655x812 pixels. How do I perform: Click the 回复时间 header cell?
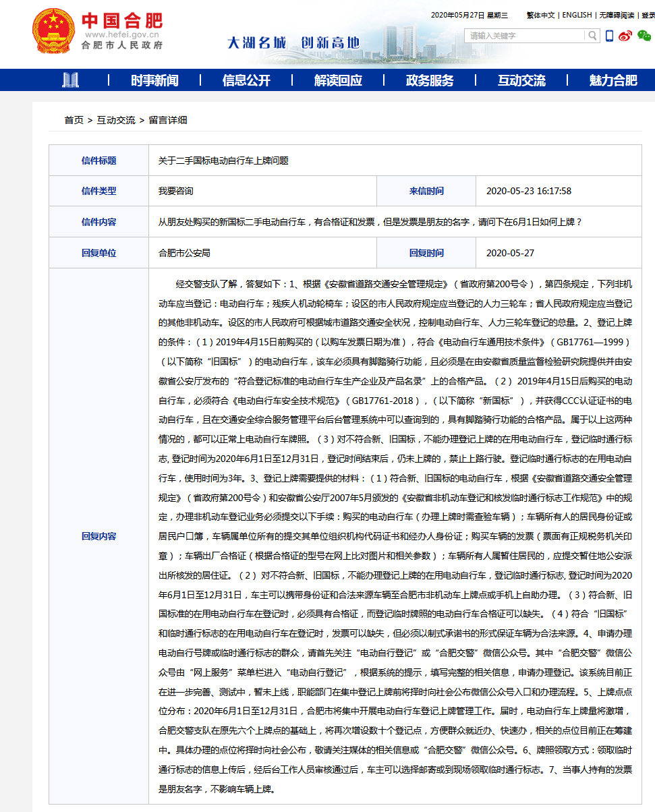426,253
